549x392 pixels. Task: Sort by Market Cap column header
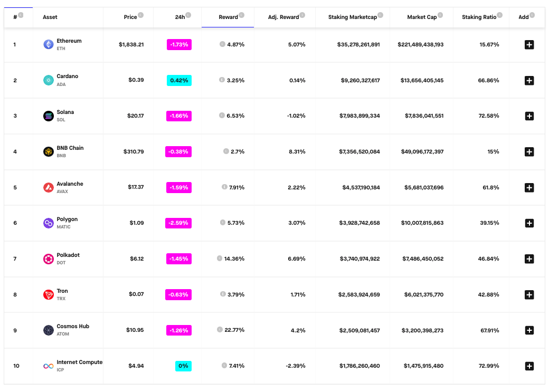pyautogui.click(x=422, y=17)
